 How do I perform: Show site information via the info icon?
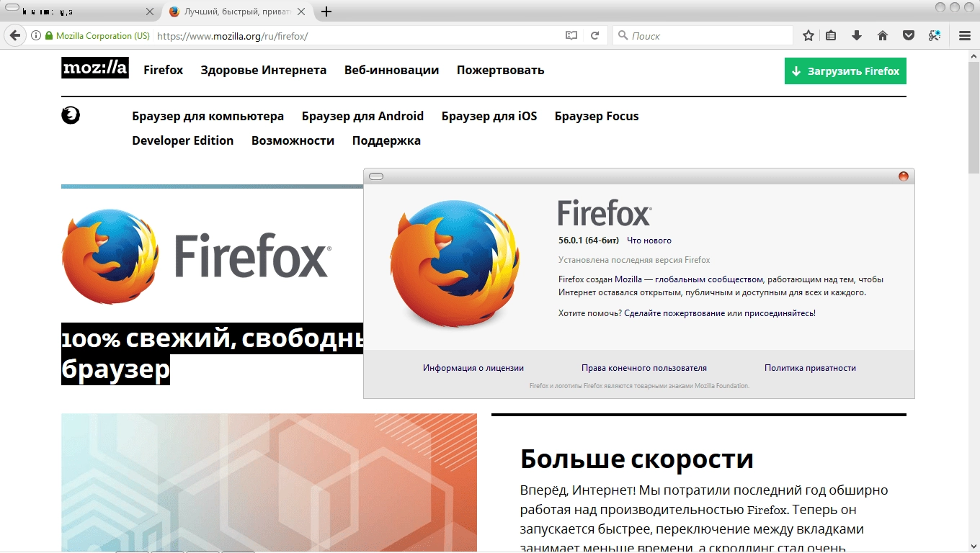35,35
